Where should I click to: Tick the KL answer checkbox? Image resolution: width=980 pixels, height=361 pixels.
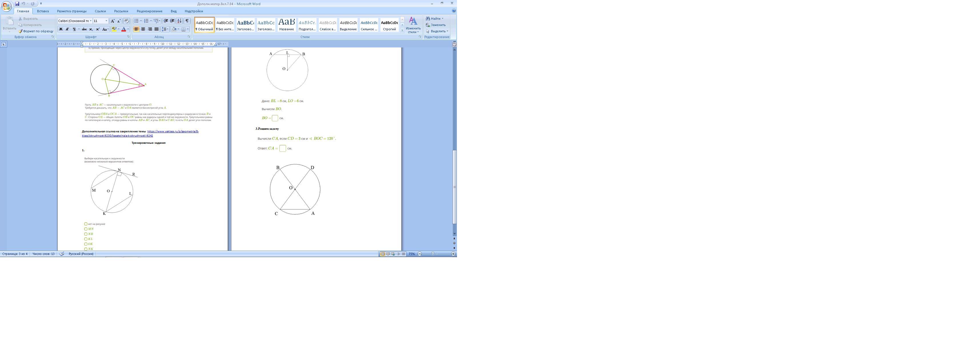pos(86,239)
